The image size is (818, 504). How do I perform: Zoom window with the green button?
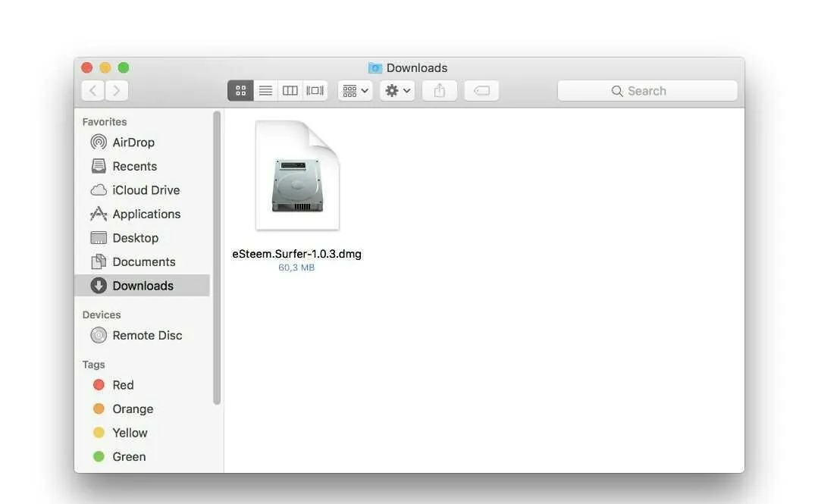click(x=123, y=67)
